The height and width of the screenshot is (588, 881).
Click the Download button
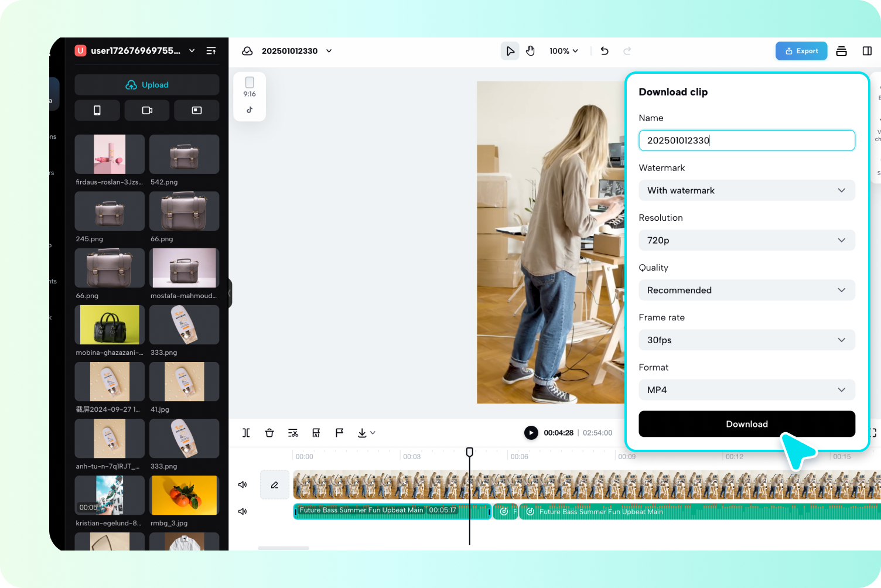(x=746, y=423)
